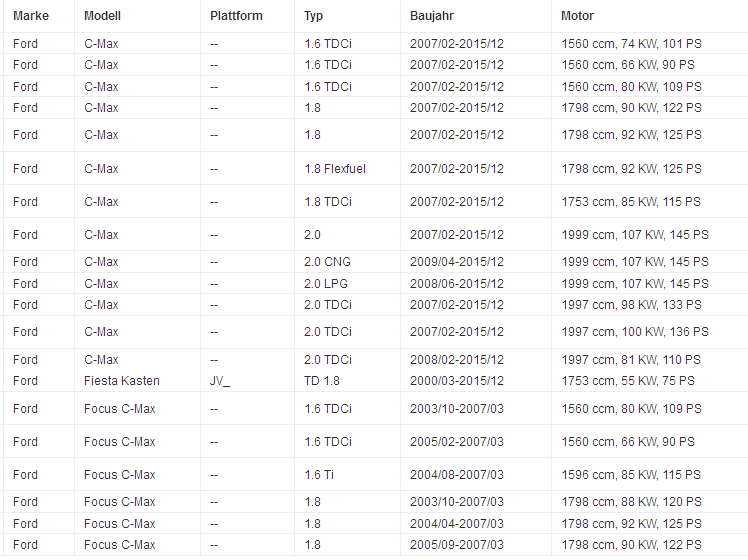
Task: Select the Fiesta Kasten model cell
Action: [122, 381]
